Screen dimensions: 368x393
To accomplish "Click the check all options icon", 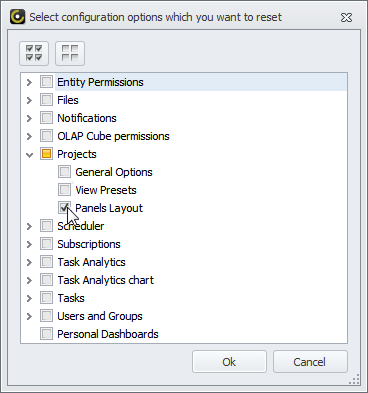I will click(34, 53).
